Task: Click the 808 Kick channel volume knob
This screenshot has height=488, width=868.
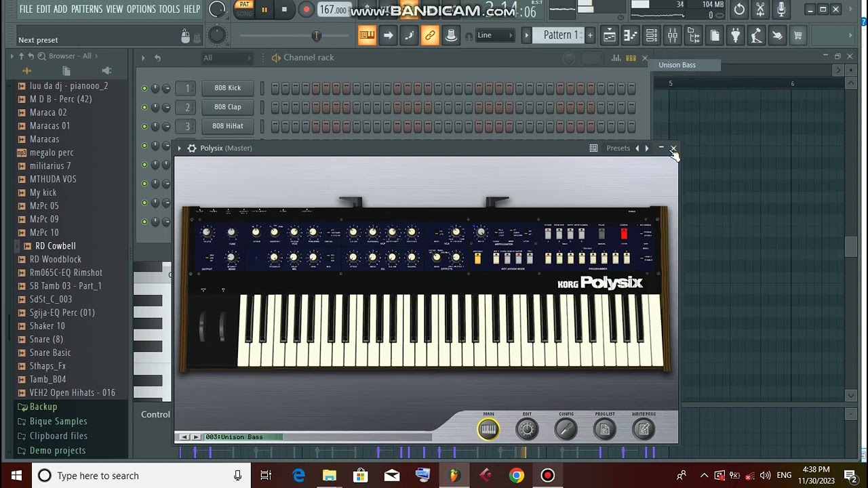Action: (166, 88)
